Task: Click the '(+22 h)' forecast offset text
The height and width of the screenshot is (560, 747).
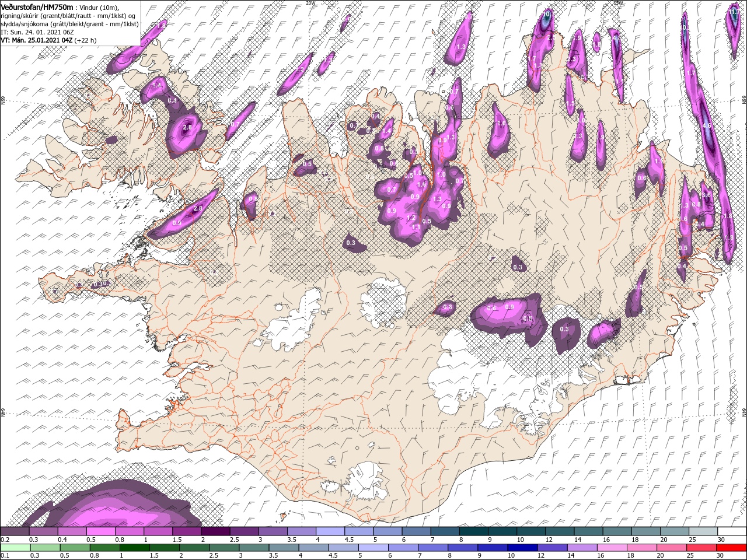Action: pos(85,40)
